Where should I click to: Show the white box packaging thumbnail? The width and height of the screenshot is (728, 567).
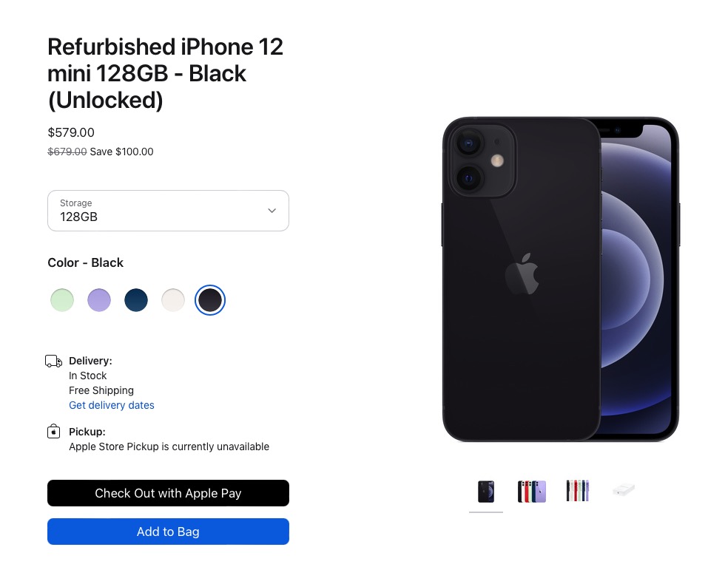click(x=624, y=489)
